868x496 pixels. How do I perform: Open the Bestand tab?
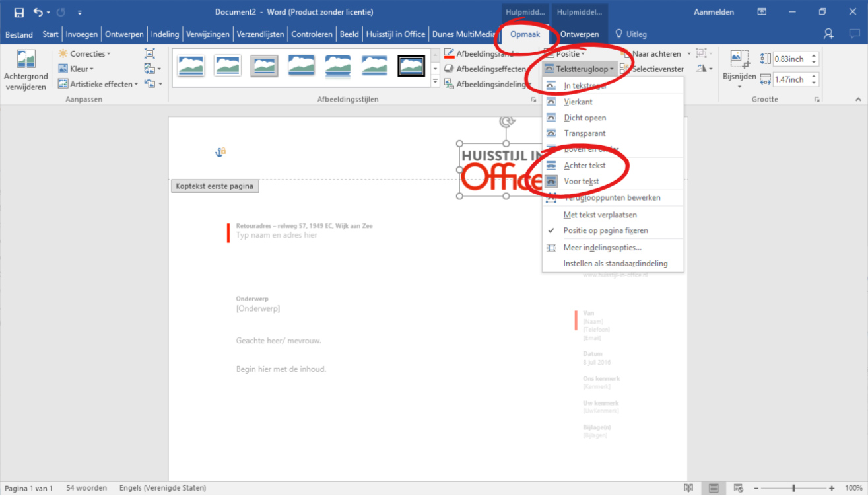coord(19,34)
